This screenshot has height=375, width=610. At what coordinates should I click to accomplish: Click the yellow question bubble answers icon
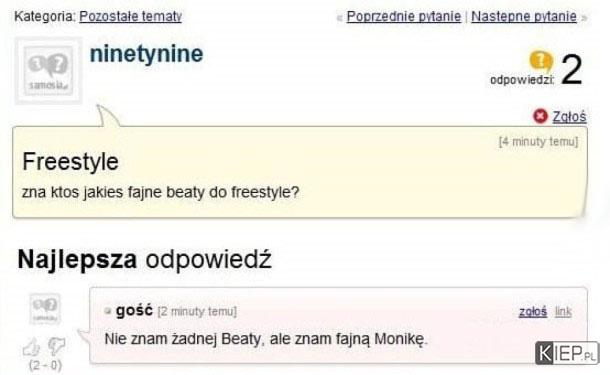tap(541, 62)
